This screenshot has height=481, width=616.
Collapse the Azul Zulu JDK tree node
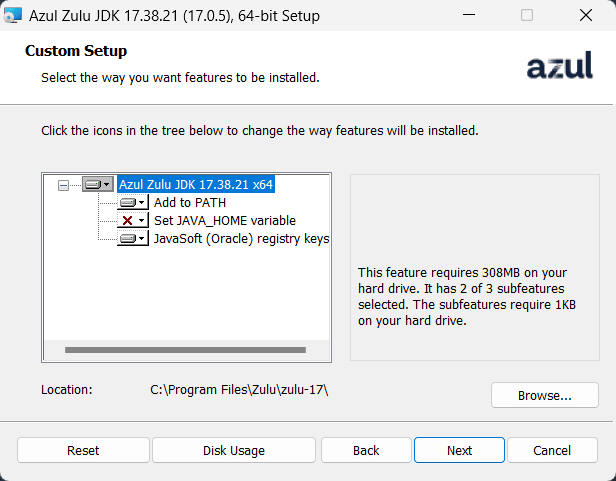[63, 185]
